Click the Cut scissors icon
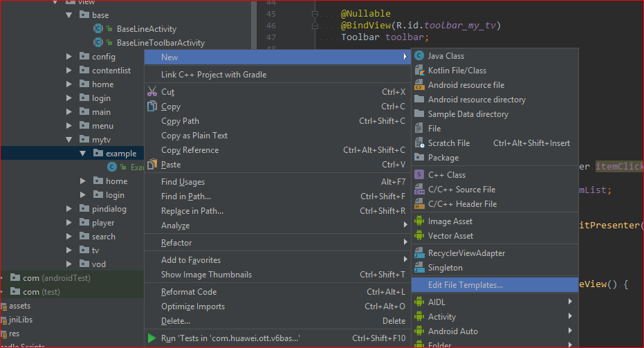The image size is (644, 348). click(152, 91)
